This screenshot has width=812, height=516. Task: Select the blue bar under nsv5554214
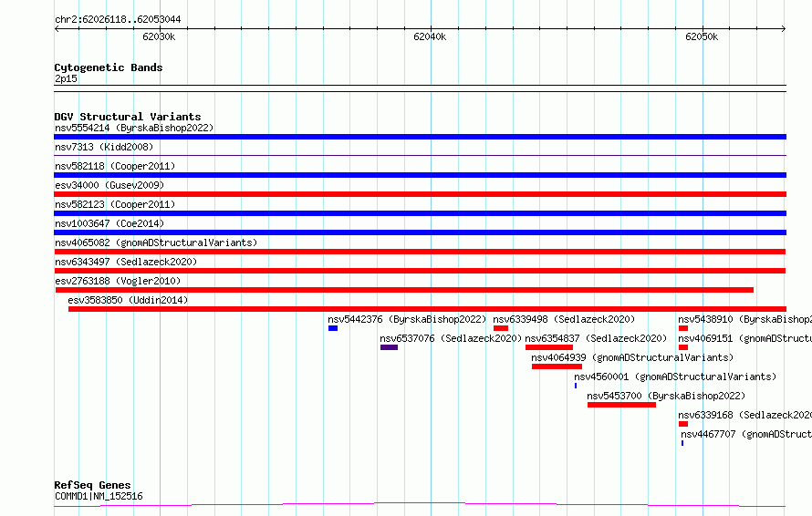pyautogui.click(x=420, y=137)
